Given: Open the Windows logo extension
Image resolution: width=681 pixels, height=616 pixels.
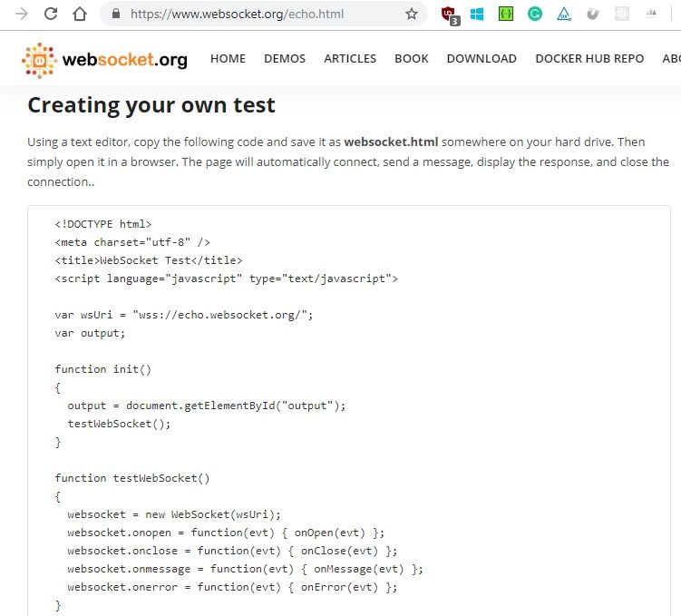Looking at the screenshot, I should [x=477, y=15].
